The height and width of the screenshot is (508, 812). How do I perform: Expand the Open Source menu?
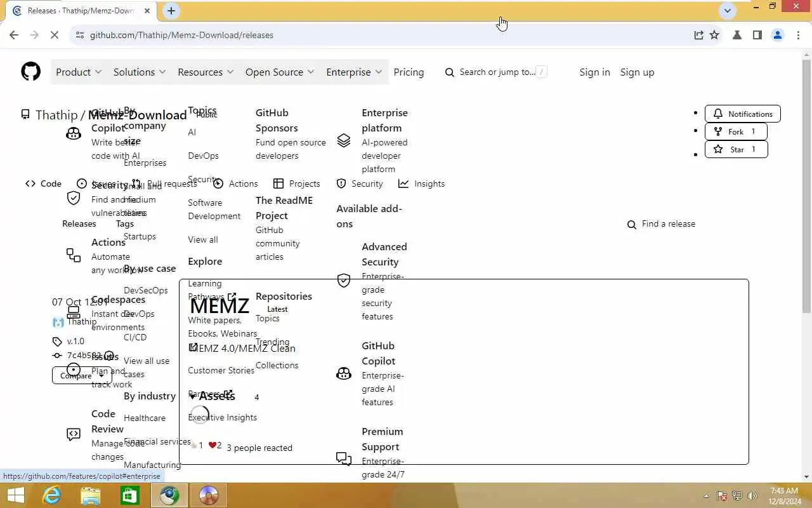pyautogui.click(x=280, y=72)
